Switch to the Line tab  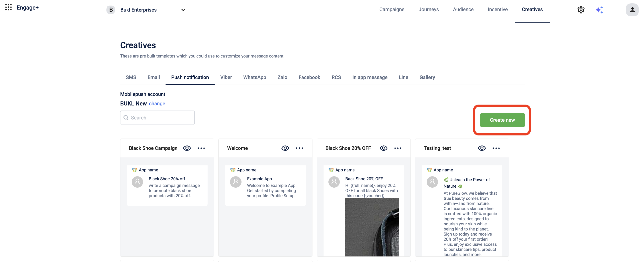(x=403, y=77)
